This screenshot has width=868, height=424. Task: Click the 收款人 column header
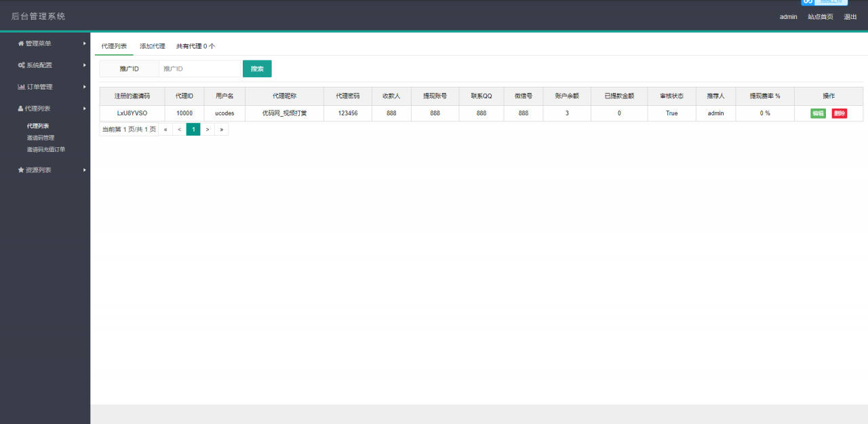pyautogui.click(x=391, y=96)
